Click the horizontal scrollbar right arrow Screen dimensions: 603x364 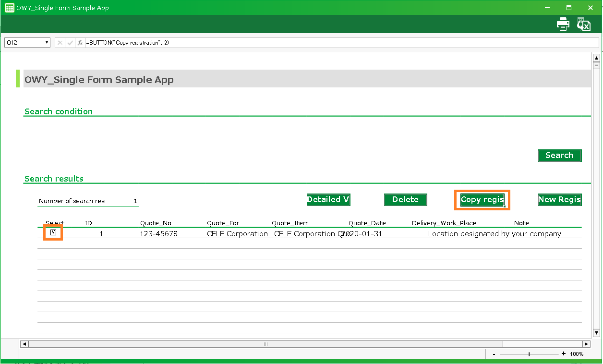(x=586, y=344)
